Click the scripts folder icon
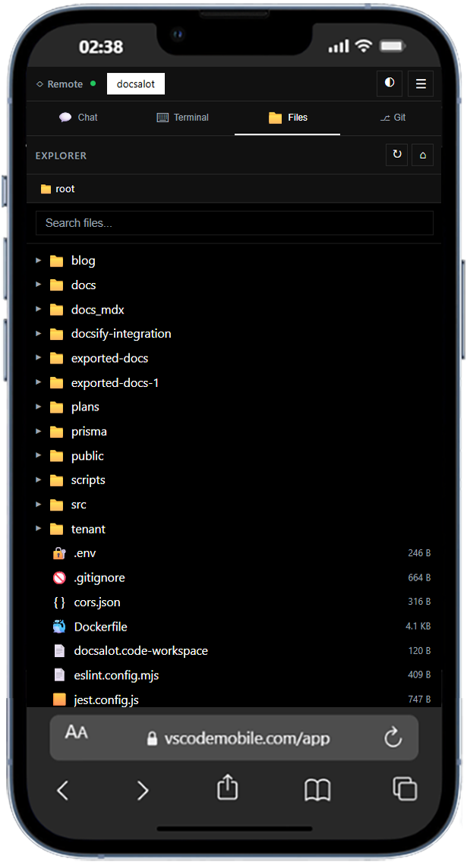 tap(56, 480)
